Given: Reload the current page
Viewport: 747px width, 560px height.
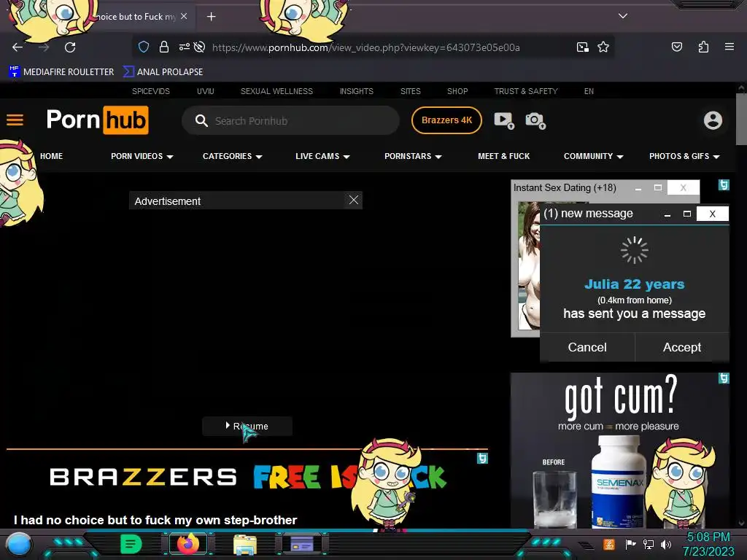Looking at the screenshot, I should tap(70, 47).
